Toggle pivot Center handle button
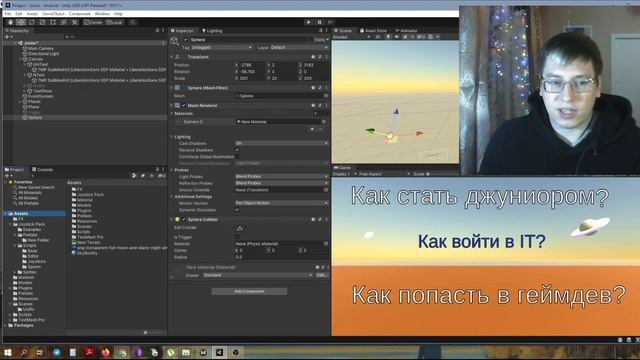640x360 pixels. click(x=93, y=22)
